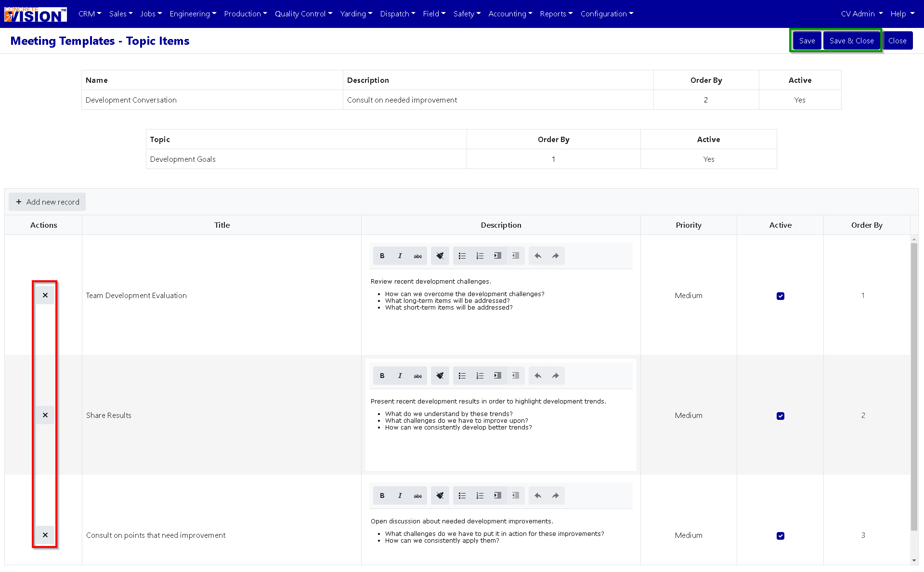Click Undo in Team Development Evaluation editor
Image resolution: width=924 pixels, height=572 pixels.
coord(538,256)
